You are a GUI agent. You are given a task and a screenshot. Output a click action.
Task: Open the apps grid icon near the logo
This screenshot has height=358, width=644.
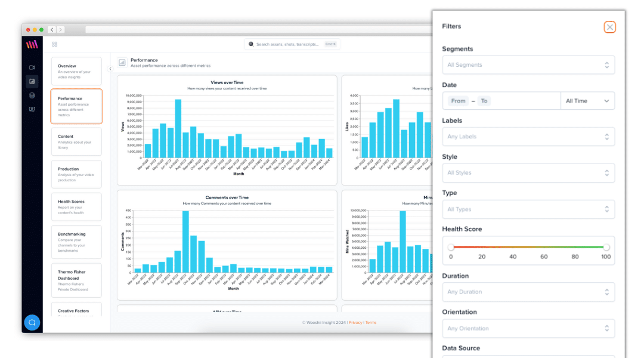[55, 44]
